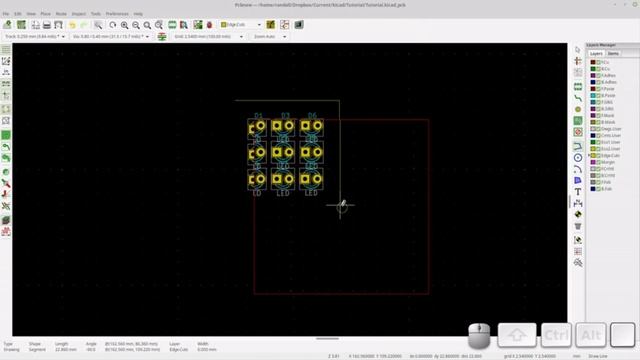Click the F.Cu red color swatch
Image resolution: width=640 pixels, height=360 pixels.
tap(593, 62)
